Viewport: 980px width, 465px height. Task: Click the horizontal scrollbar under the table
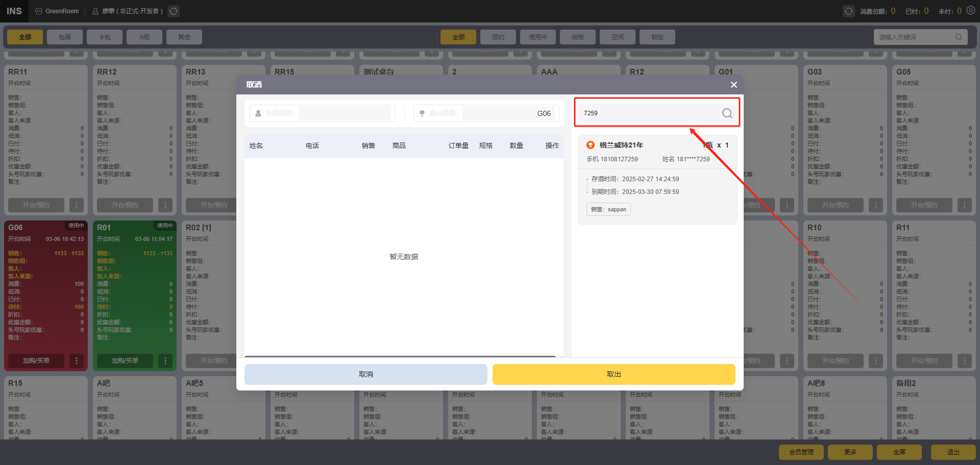tap(400, 356)
